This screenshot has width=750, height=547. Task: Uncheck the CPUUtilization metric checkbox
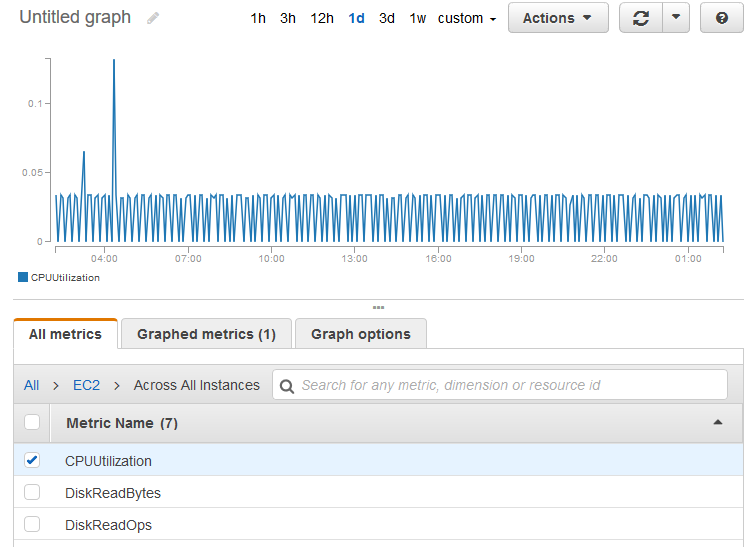click(x=32, y=461)
